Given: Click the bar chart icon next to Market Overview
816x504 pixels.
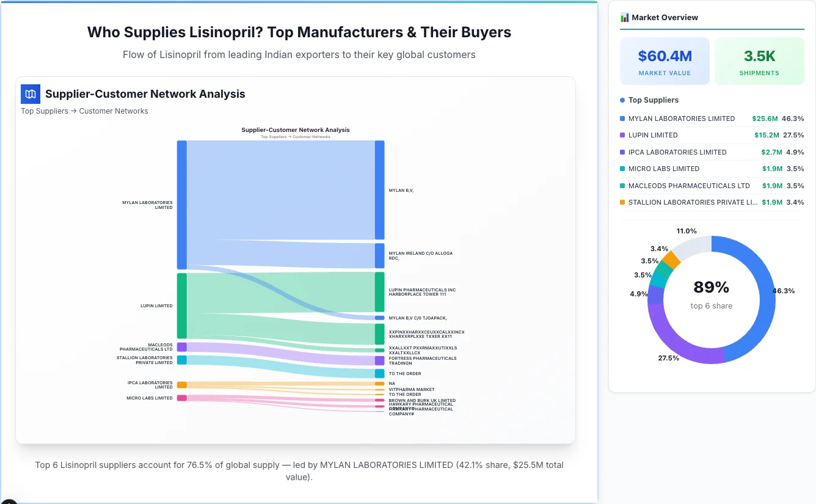Looking at the screenshot, I should [x=624, y=18].
